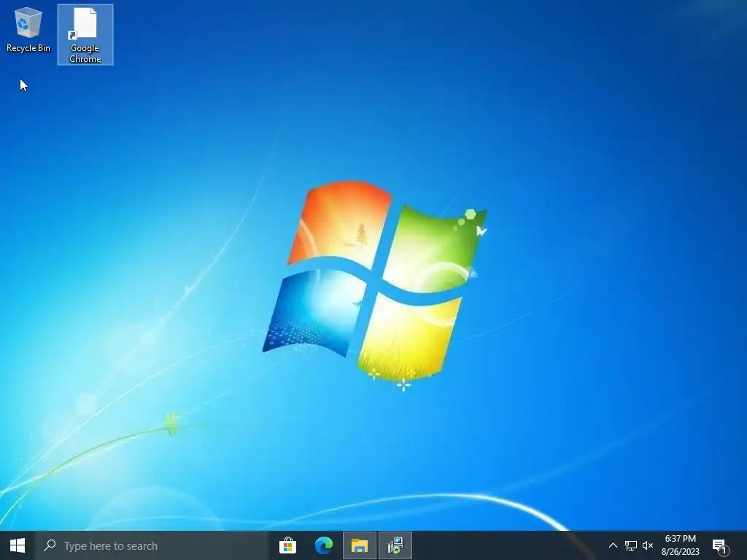Image resolution: width=747 pixels, height=560 pixels.
Task: Select the Google Chrome shortcut icon
Action: (85, 35)
